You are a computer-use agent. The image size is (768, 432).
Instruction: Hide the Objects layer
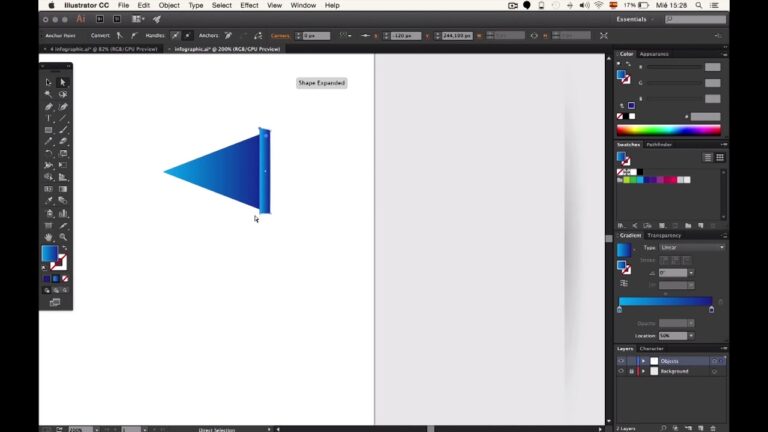pyautogui.click(x=621, y=361)
